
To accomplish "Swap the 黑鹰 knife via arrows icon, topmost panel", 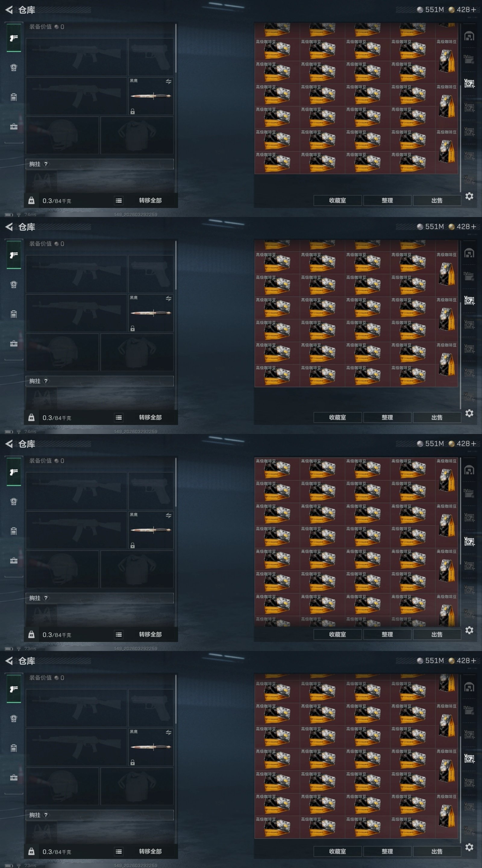I will point(168,82).
